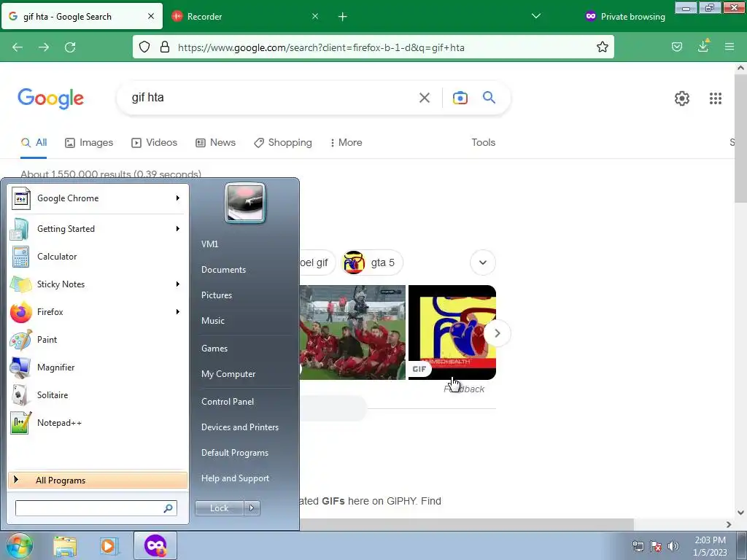Launch Calculator from Start menu
Viewport: 747px width, 560px height.
(x=98, y=257)
